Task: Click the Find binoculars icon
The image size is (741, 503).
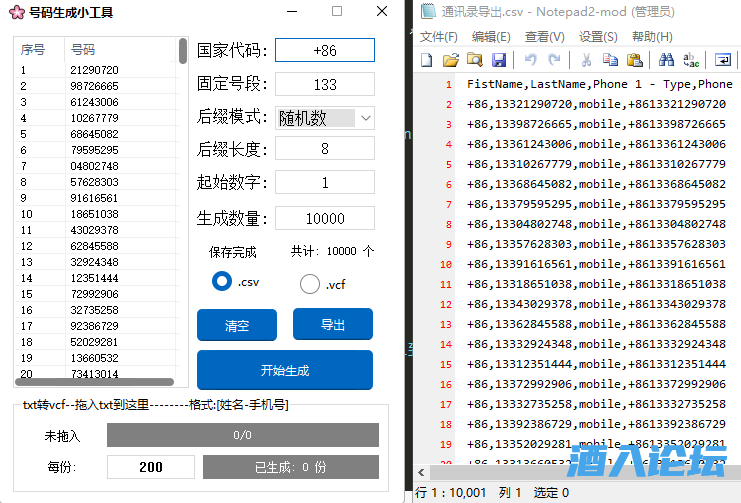Action: pyautogui.click(x=666, y=60)
